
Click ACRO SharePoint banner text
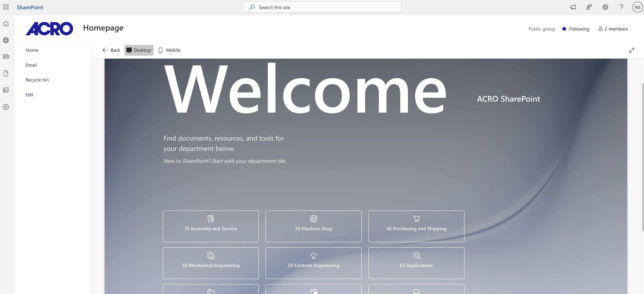click(x=509, y=99)
